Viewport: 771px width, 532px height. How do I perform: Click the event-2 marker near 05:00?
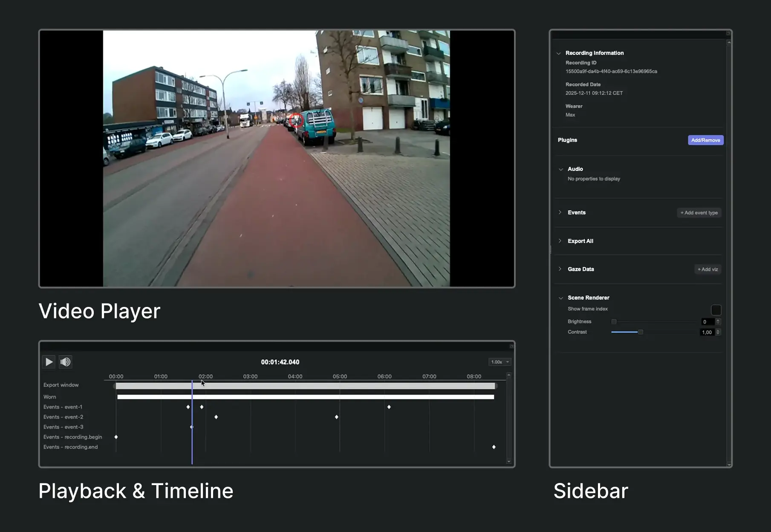(336, 417)
